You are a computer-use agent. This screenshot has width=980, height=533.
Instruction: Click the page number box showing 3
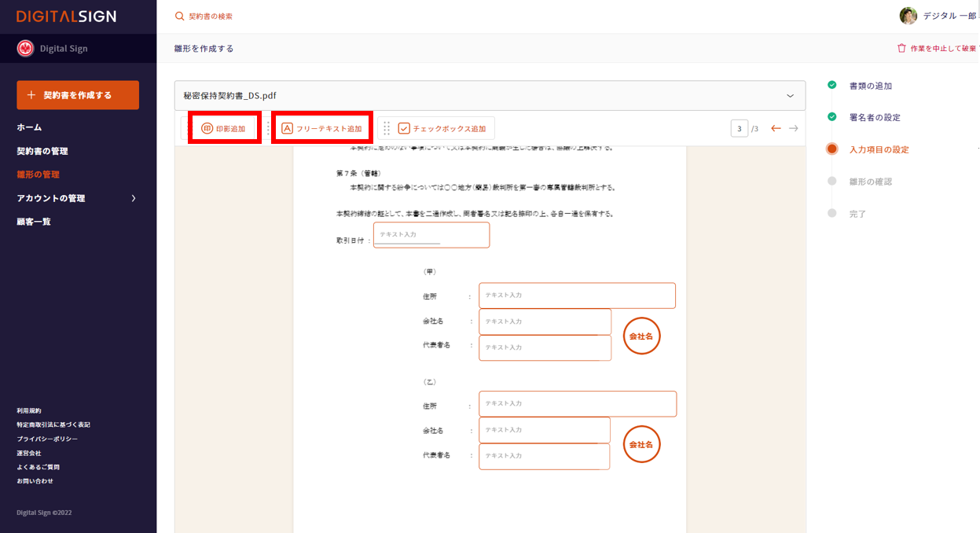tap(739, 129)
